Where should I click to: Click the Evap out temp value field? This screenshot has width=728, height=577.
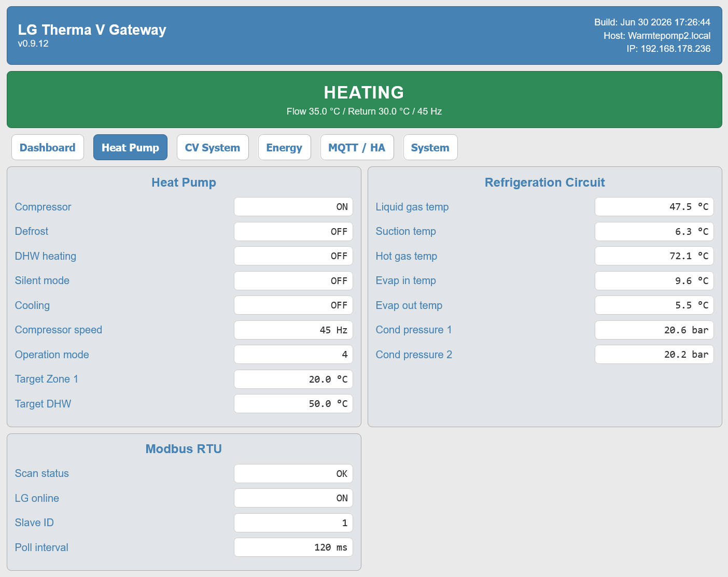654,305
